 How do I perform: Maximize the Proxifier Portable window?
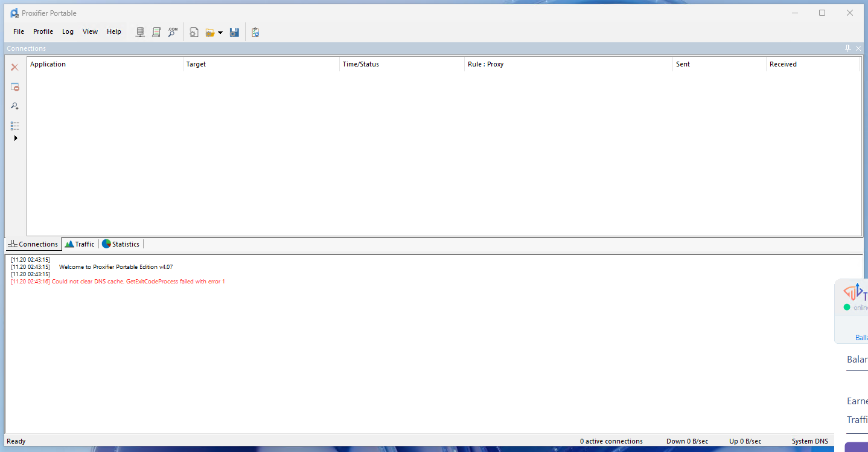coord(822,13)
